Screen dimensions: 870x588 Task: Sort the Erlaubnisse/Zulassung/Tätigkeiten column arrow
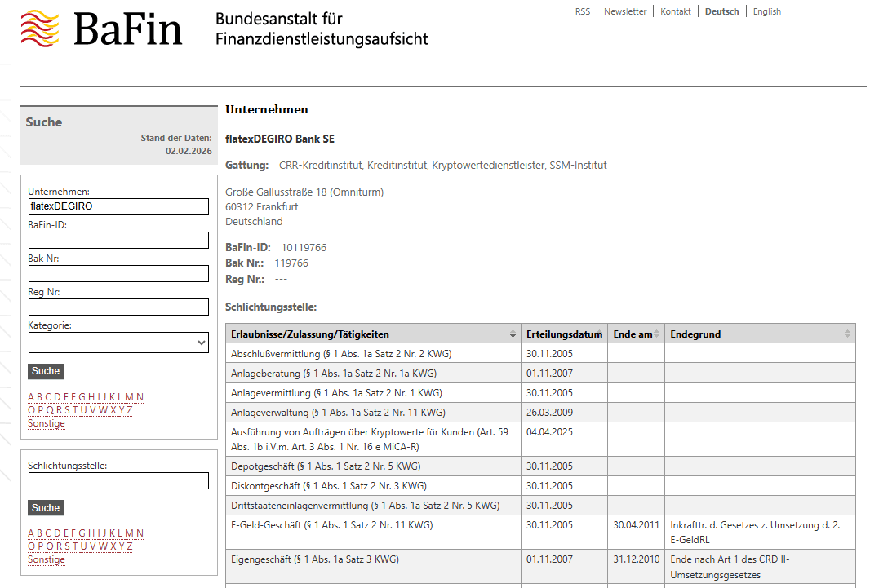pos(513,334)
